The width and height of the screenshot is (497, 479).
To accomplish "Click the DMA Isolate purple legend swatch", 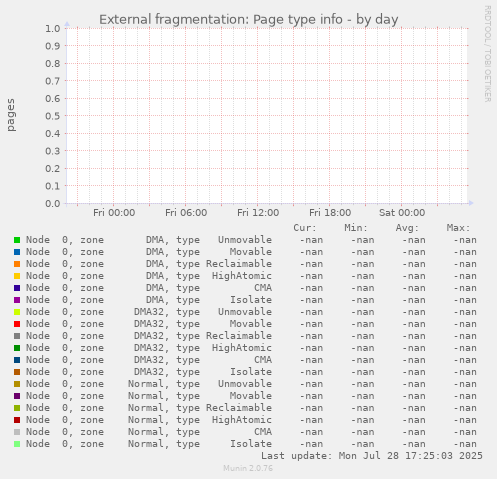I will pyautogui.click(x=17, y=300).
